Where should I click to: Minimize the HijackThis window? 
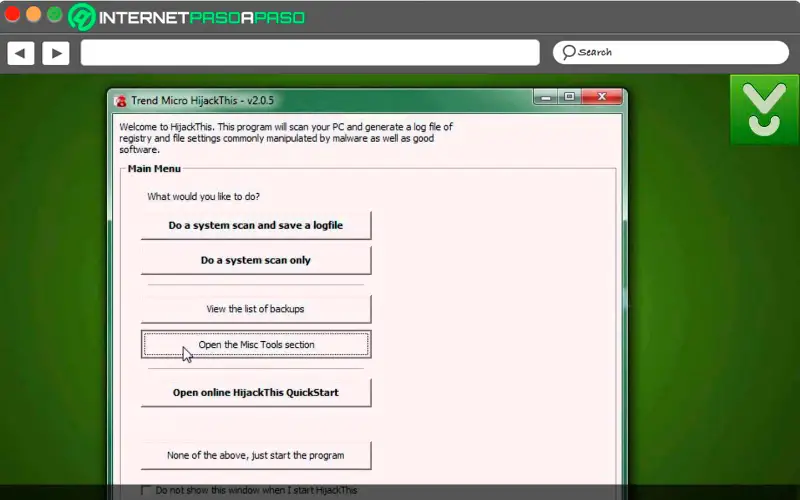tap(545, 96)
